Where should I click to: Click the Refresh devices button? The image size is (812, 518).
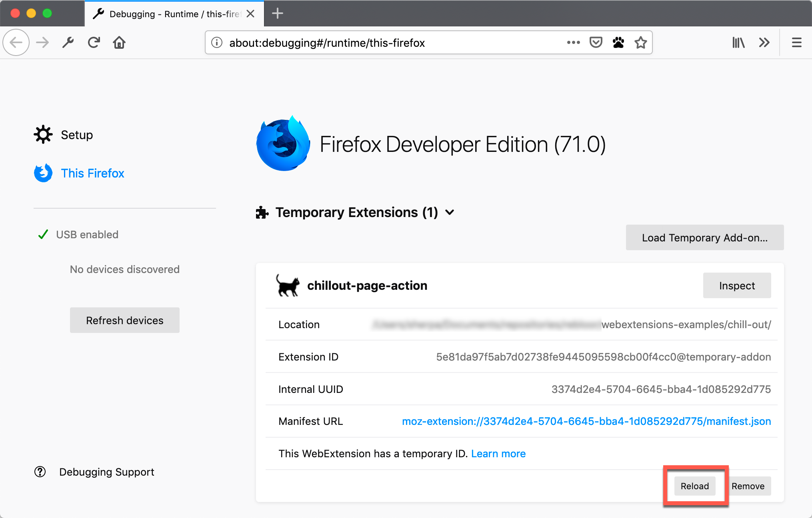(x=124, y=320)
